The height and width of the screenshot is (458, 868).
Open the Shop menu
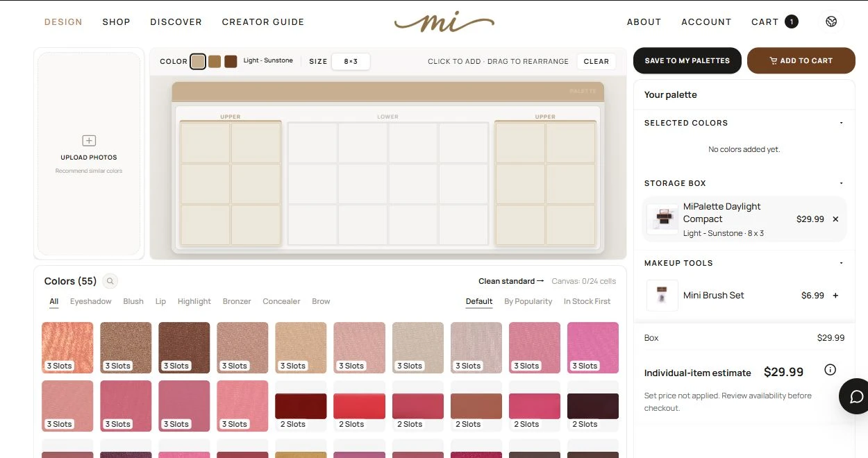(116, 22)
